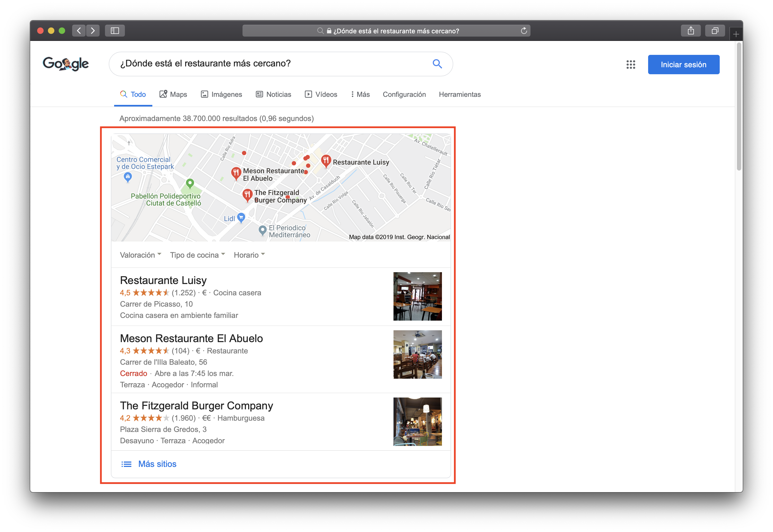
Task: Open Meson Restaurante El Abuelo photo thumbnail
Action: 417,354
